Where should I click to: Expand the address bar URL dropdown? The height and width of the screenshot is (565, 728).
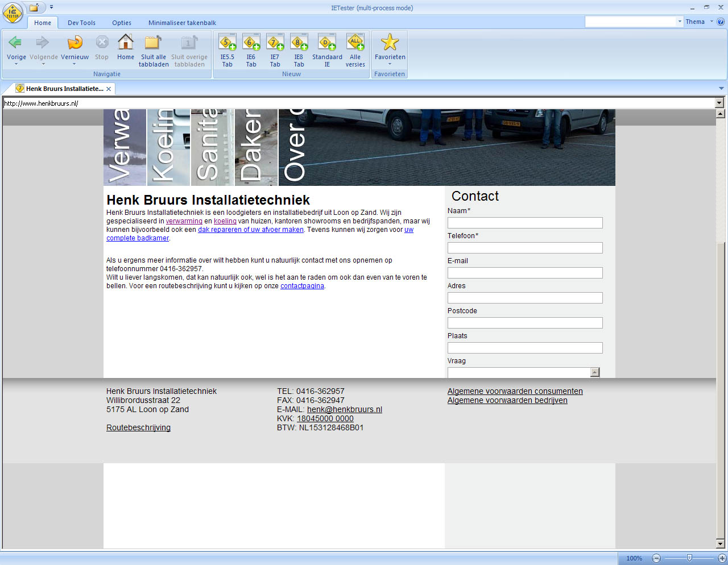click(719, 103)
